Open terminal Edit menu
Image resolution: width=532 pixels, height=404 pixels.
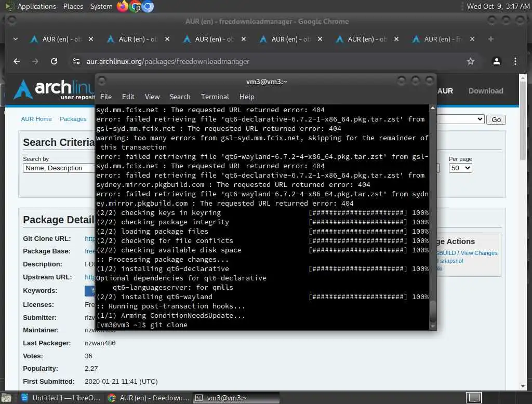128,97
